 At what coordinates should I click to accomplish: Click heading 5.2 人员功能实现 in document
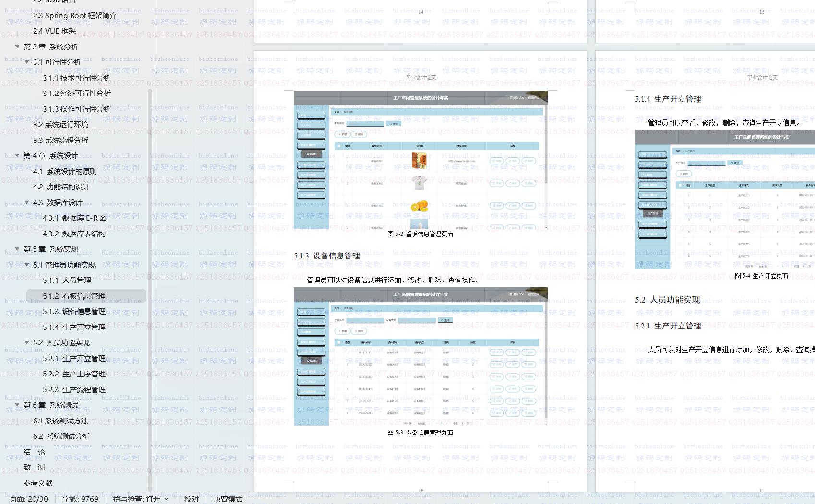coord(667,300)
